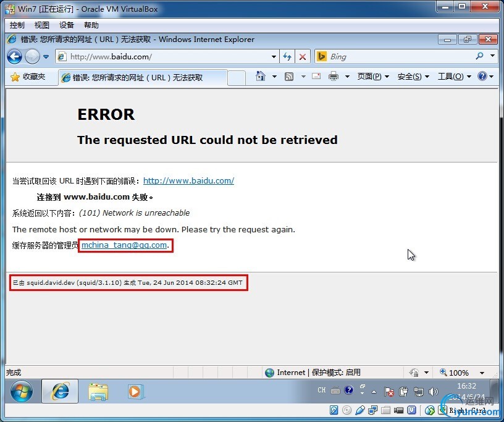Select the tab titled 错误: 您所请求的网址
Screen dimensions: 504x422
[x=143, y=77]
